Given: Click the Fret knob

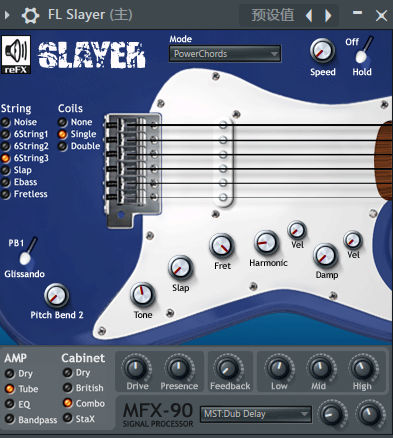Looking at the screenshot, I should (222, 245).
